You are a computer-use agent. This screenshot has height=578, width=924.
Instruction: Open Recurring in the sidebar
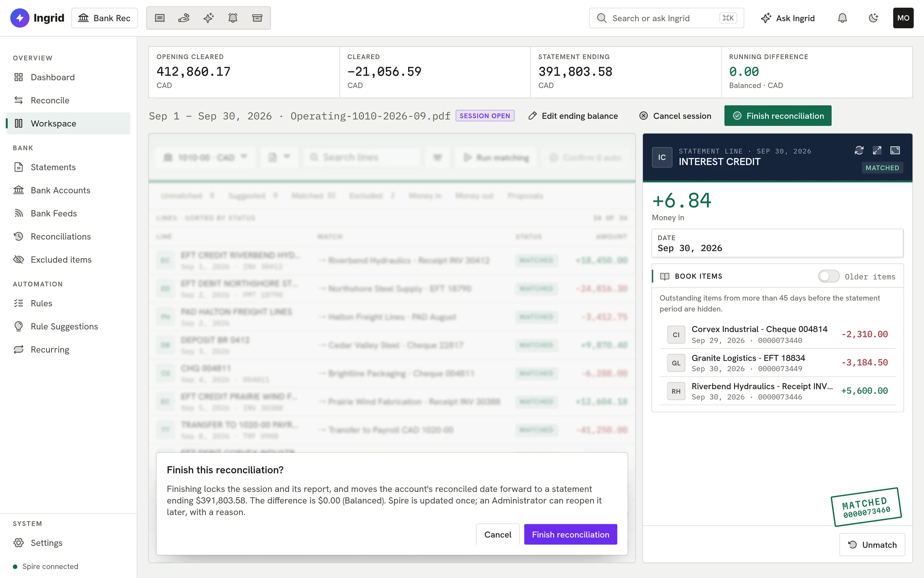[x=68, y=349]
